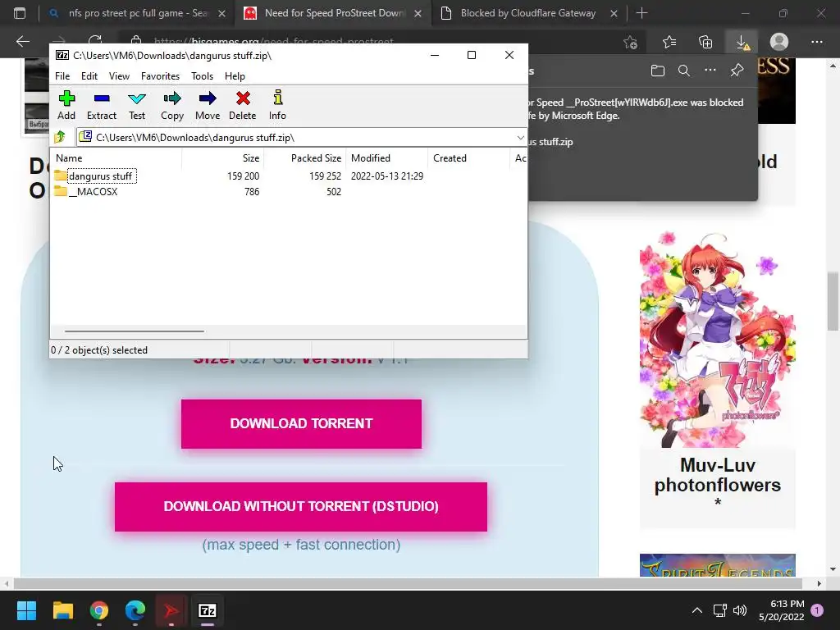Click the Test archive icon
Screen dimensions: 840x630
[137, 105]
